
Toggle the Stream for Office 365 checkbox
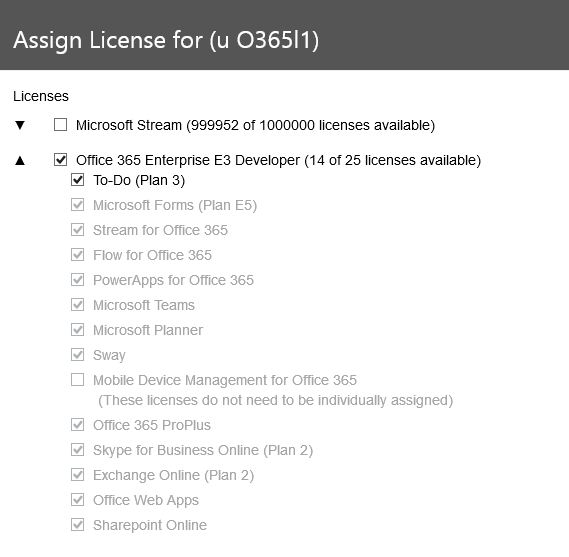tap(78, 230)
